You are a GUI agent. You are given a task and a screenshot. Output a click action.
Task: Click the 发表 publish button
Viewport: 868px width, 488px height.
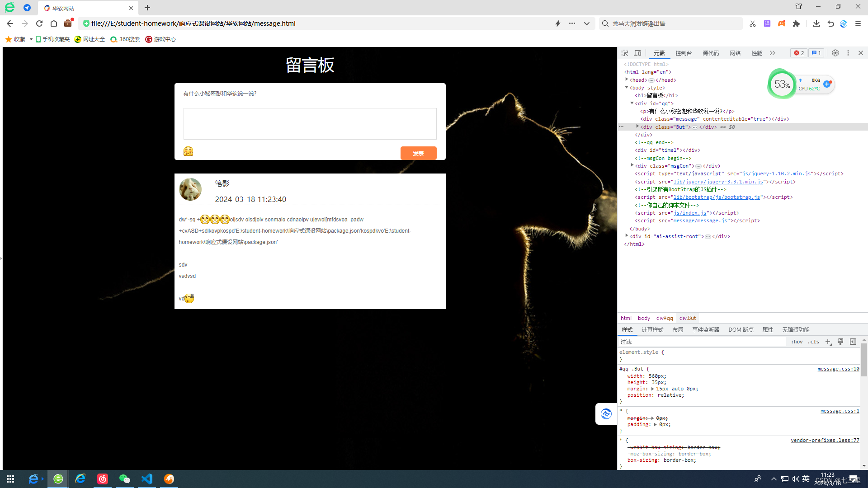418,153
